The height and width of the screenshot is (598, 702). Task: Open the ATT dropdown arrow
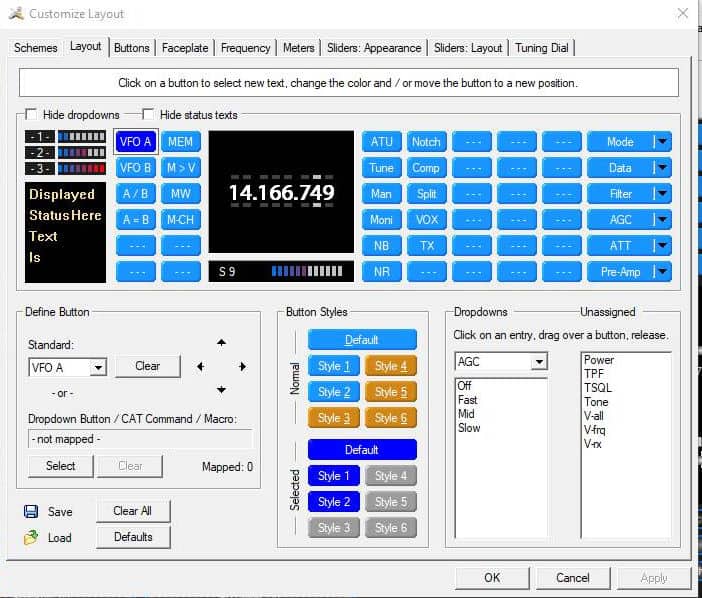pyautogui.click(x=662, y=246)
